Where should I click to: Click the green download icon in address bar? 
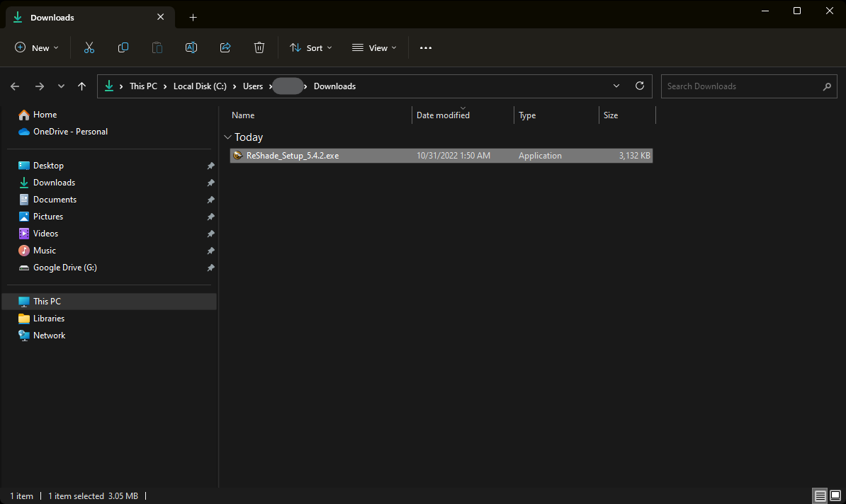click(109, 86)
